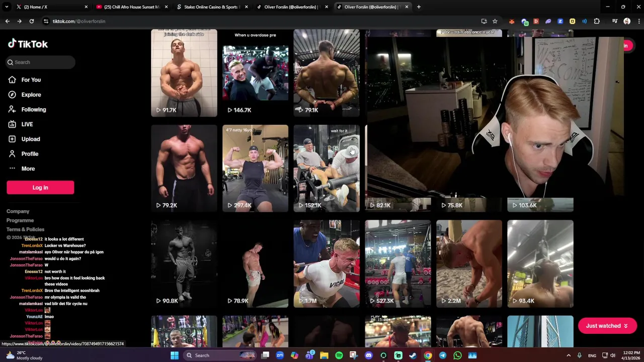
Task: Open Spotify from the taskbar
Action: point(339,355)
